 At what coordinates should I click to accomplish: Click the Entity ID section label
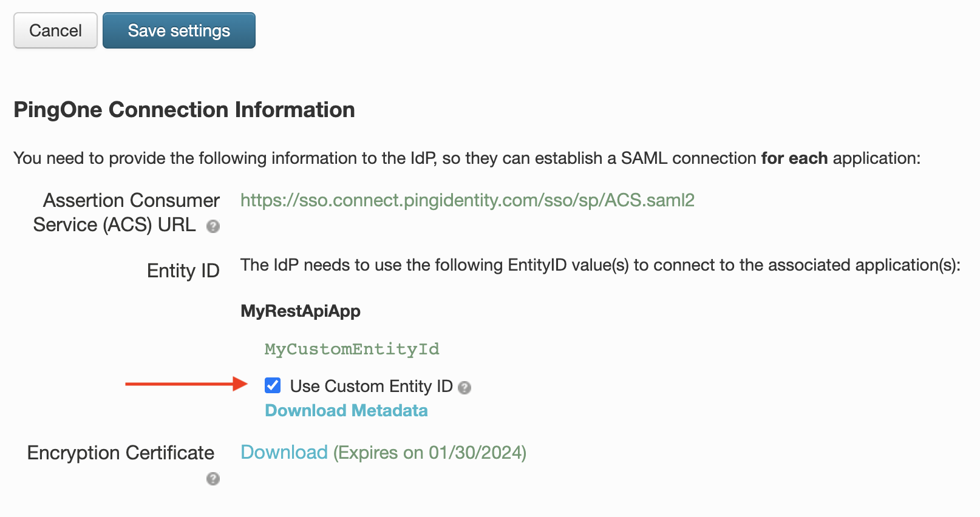[183, 270]
